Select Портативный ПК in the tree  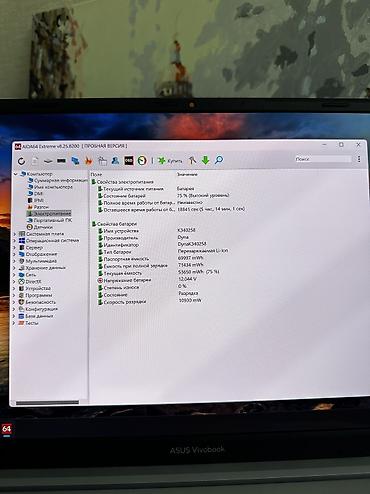[50, 220]
